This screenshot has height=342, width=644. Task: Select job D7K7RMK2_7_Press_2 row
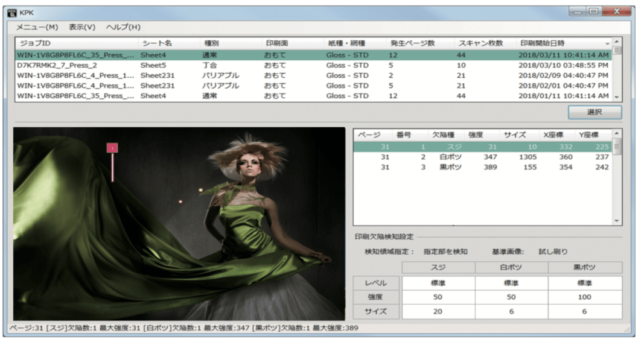tap(314, 65)
